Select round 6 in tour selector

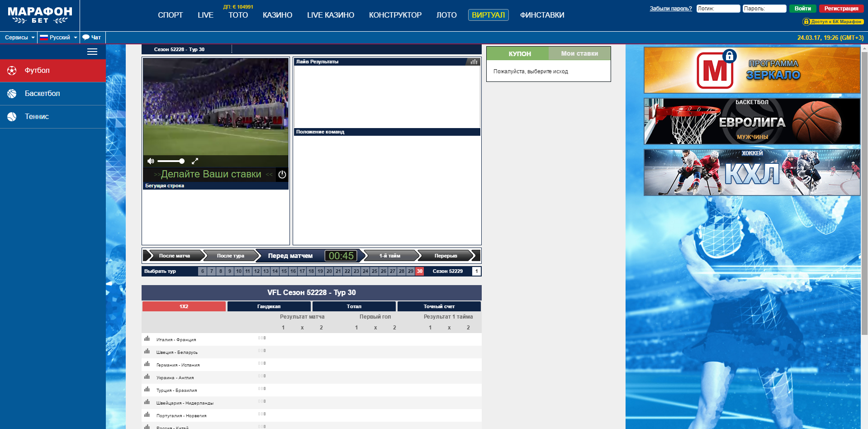click(203, 271)
